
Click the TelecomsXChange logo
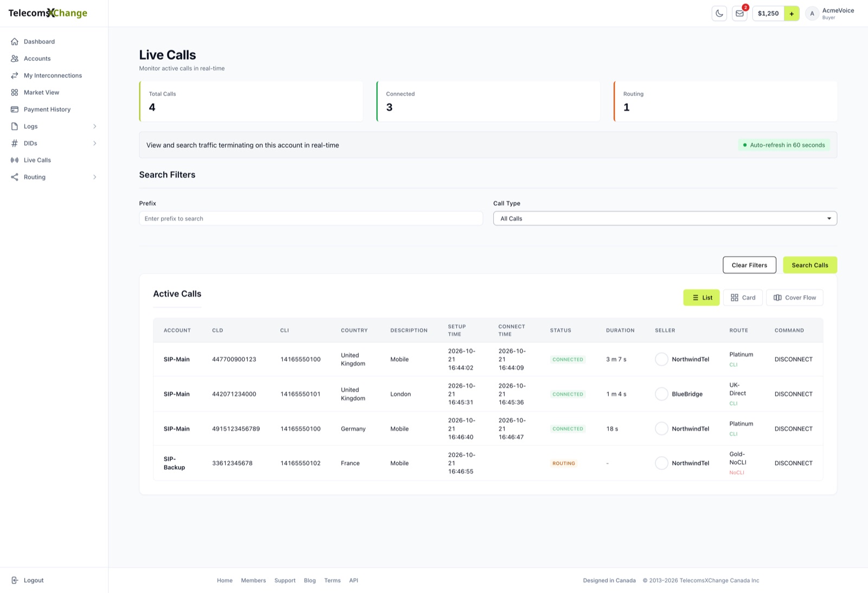coord(48,13)
